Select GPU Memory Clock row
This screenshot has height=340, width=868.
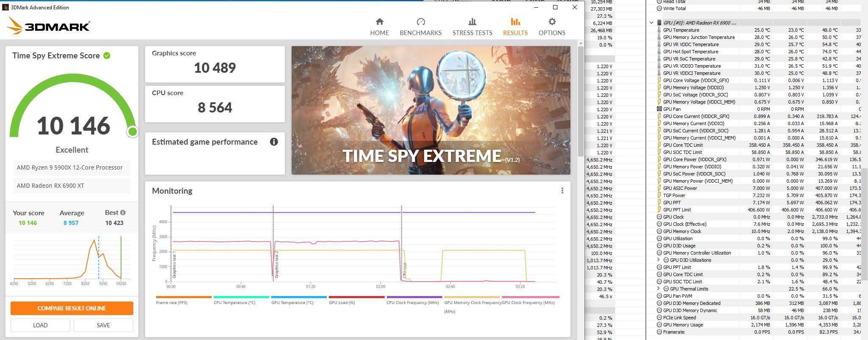[758, 231]
